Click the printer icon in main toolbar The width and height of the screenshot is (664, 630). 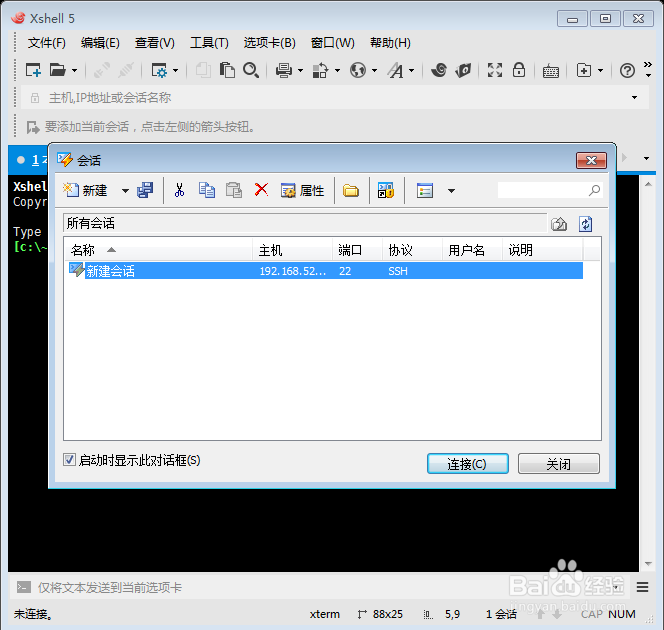pyautogui.click(x=283, y=70)
